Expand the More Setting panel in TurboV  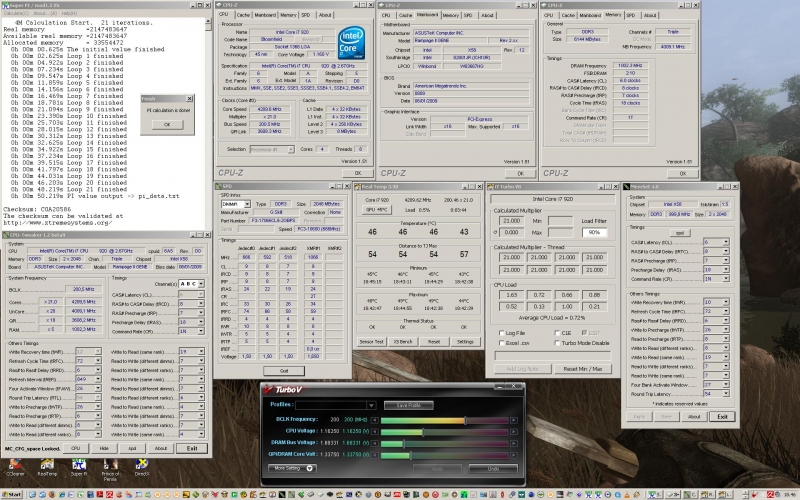pyautogui.click(x=290, y=467)
